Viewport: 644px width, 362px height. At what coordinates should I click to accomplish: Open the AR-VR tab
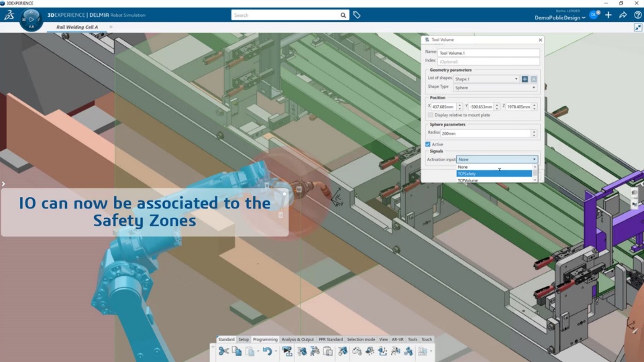click(x=398, y=339)
